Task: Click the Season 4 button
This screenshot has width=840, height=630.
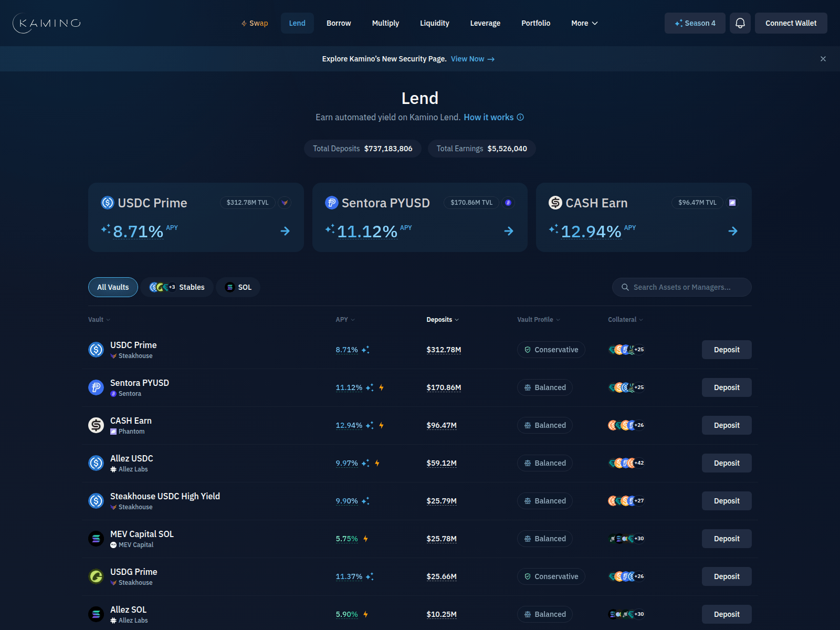Action: click(695, 23)
